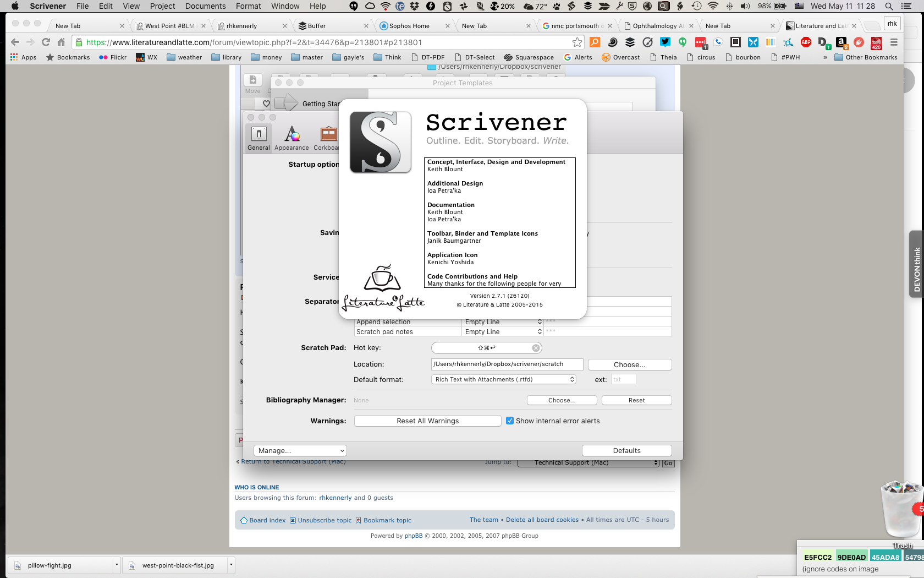Open the Scrivener application menu

(x=48, y=6)
